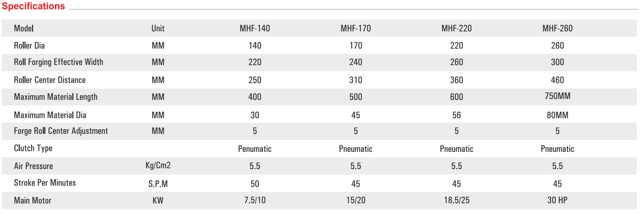Select the S.P.M unit cell

coord(158,184)
